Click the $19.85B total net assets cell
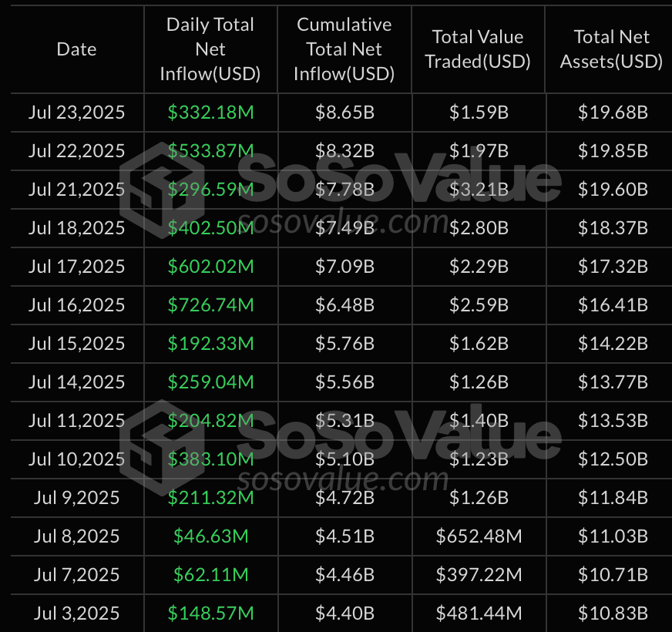Image resolution: width=672 pixels, height=632 pixels. (x=612, y=151)
